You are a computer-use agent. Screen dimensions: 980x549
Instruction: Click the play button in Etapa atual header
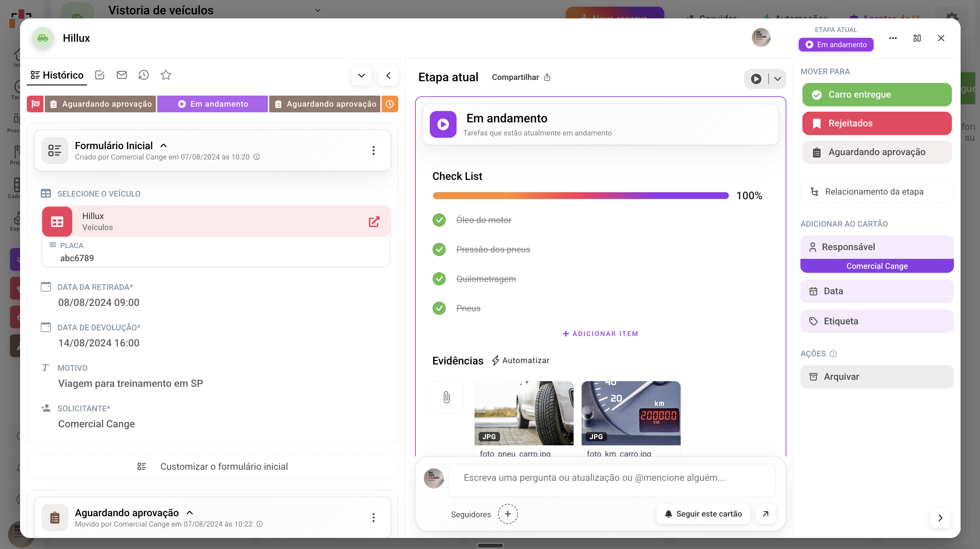756,79
